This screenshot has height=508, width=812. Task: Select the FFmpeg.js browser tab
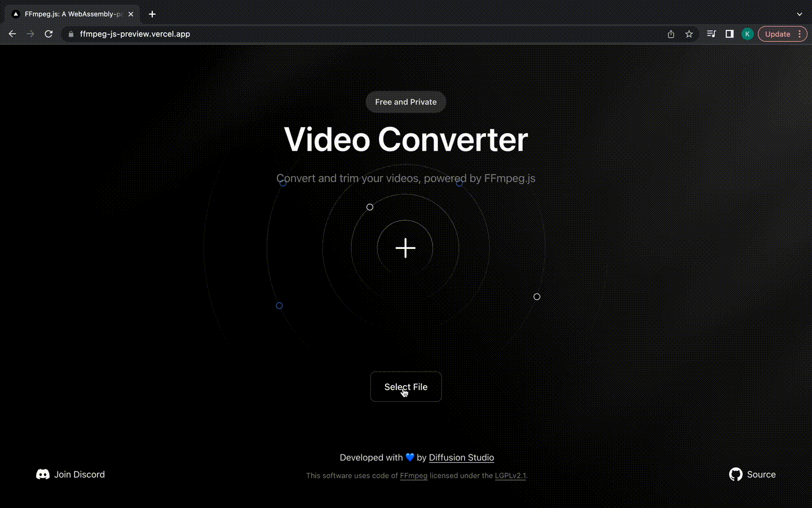(x=72, y=14)
